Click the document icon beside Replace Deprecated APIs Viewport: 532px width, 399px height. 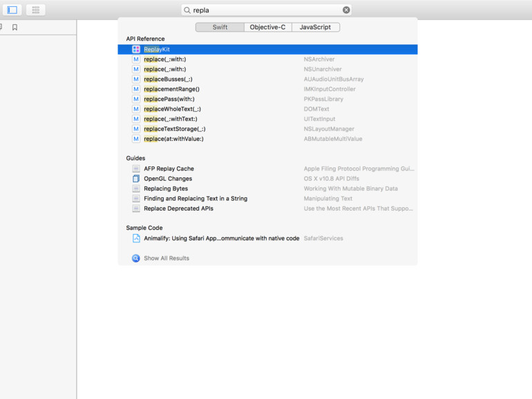tap(136, 208)
